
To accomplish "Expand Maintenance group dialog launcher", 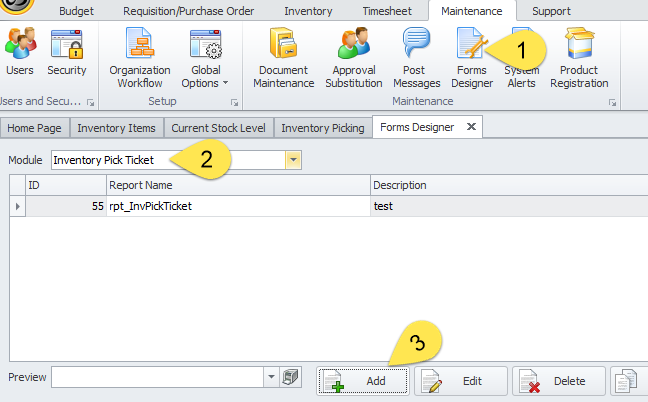I will click(x=612, y=102).
